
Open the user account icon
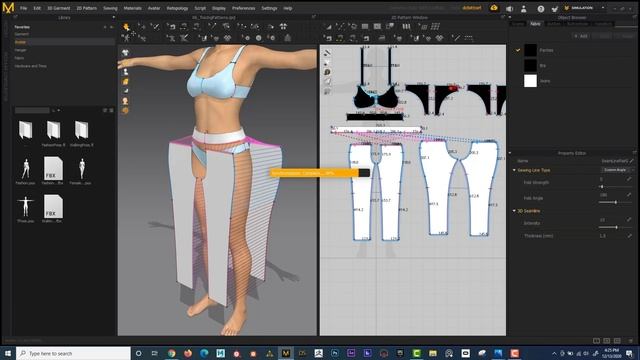524,8
